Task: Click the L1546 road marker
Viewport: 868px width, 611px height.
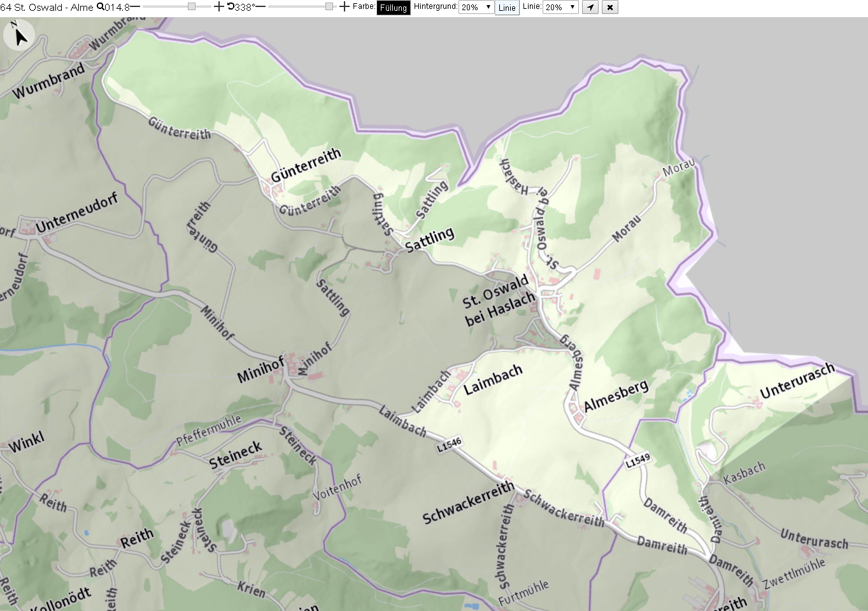Action: coord(449,445)
